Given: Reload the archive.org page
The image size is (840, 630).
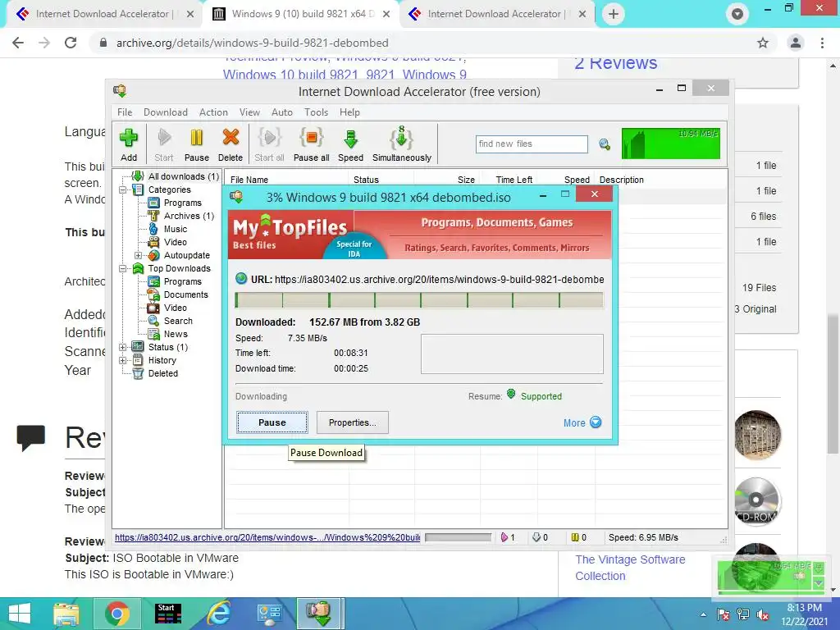Looking at the screenshot, I should tap(71, 43).
